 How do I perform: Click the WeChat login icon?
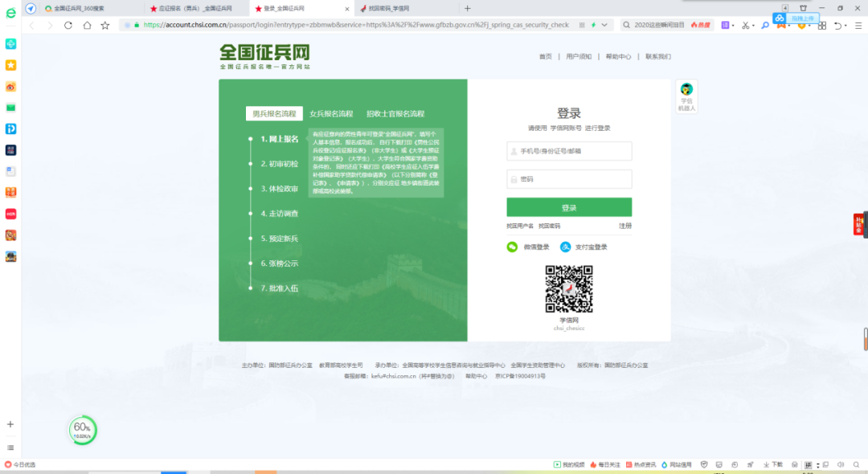point(512,247)
